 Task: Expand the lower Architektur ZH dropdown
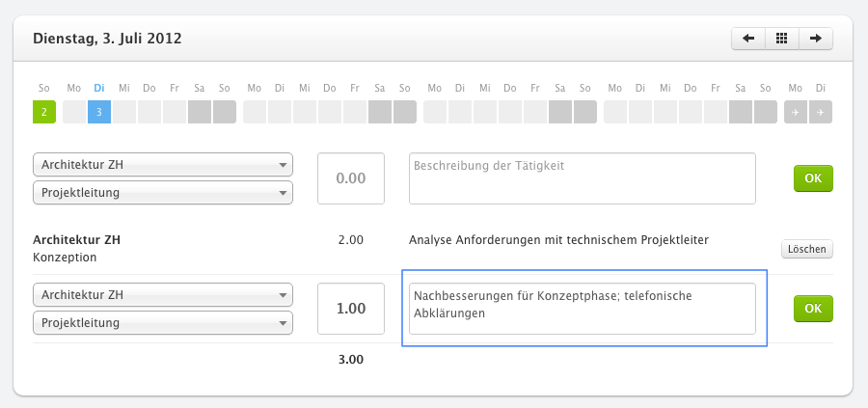point(163,295)
